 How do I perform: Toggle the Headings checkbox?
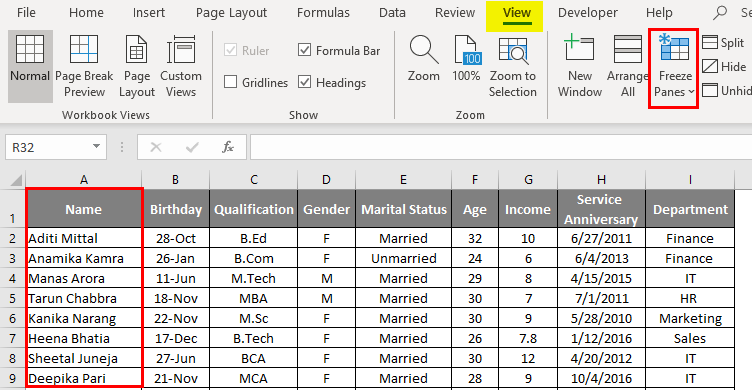(305, 82)
